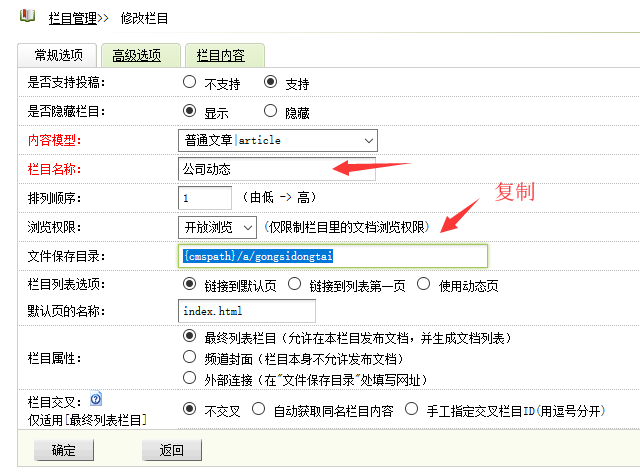The image size is (640, 476).
Task: Click the 排列顺序 input field
Action: tap(204, 198)
